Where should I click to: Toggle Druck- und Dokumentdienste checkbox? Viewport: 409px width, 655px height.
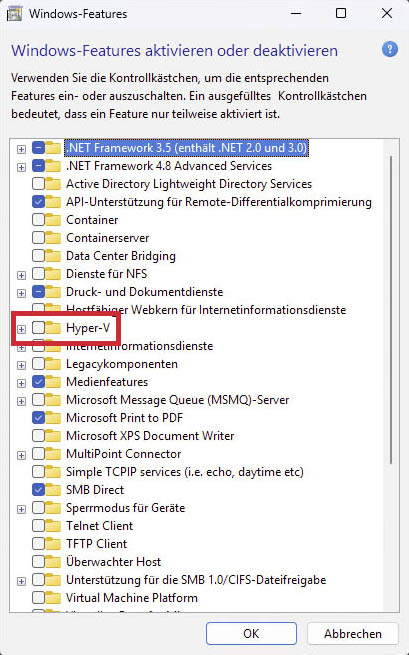38,292
